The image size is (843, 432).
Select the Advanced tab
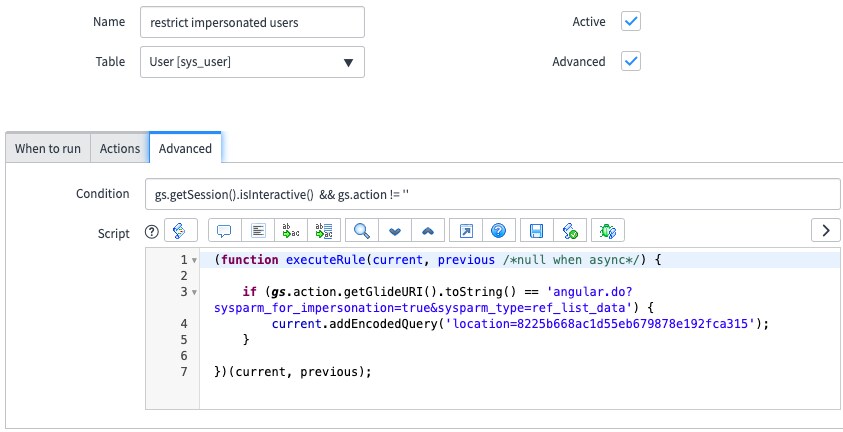185,148
